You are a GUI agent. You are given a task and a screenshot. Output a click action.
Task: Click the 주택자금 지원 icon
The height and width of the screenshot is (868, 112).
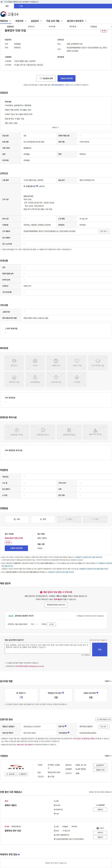pyautogui.click(x=14, y=379)
